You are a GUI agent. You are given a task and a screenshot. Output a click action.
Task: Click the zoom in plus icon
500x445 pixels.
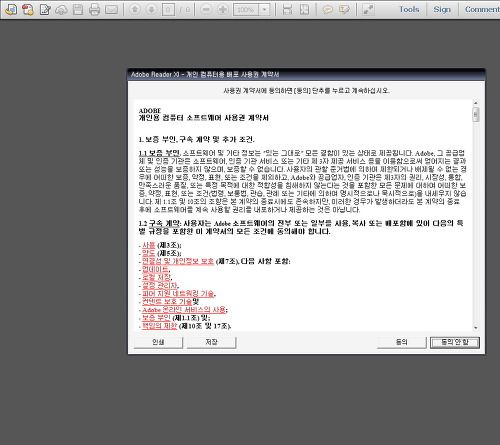(x=223, y=10)
